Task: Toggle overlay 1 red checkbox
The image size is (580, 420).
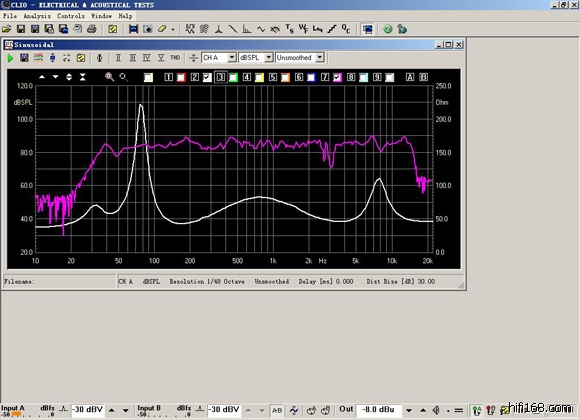Action: [181, 77]
